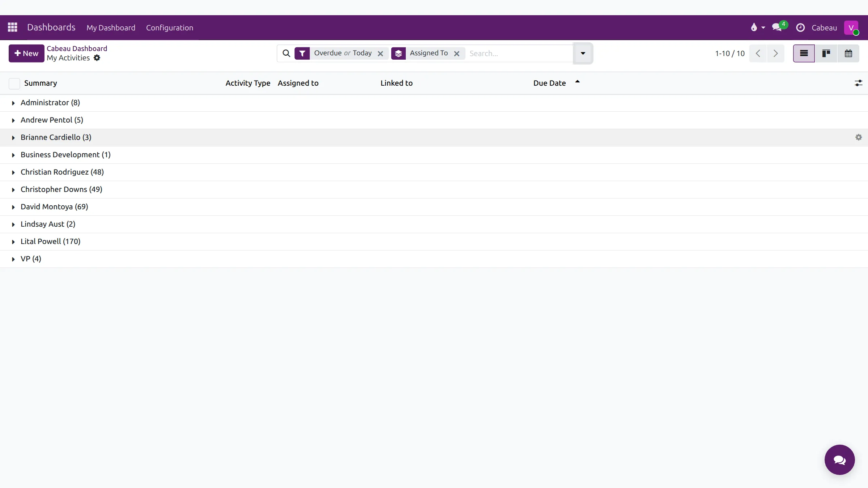
Task: Click the filter funnel icon
Action: 302,53
